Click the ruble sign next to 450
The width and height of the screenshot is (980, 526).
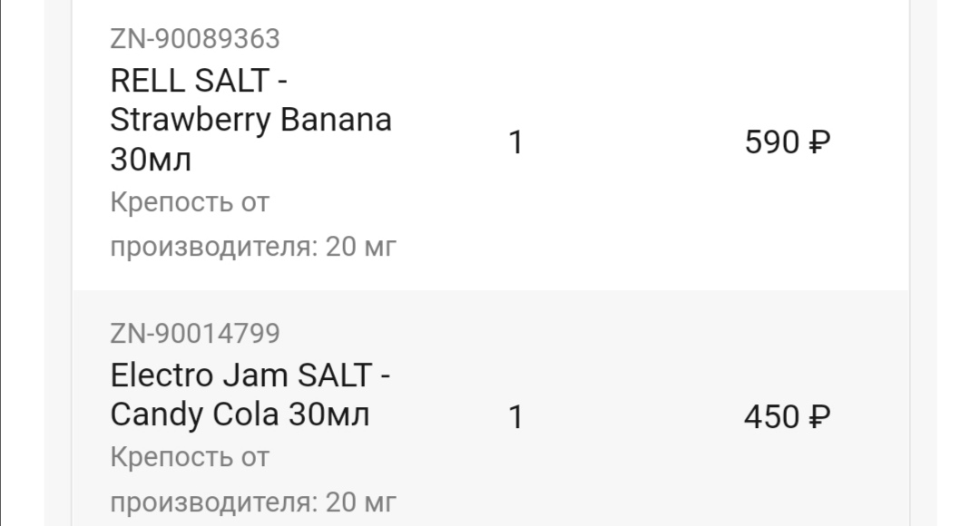point(820,416)
